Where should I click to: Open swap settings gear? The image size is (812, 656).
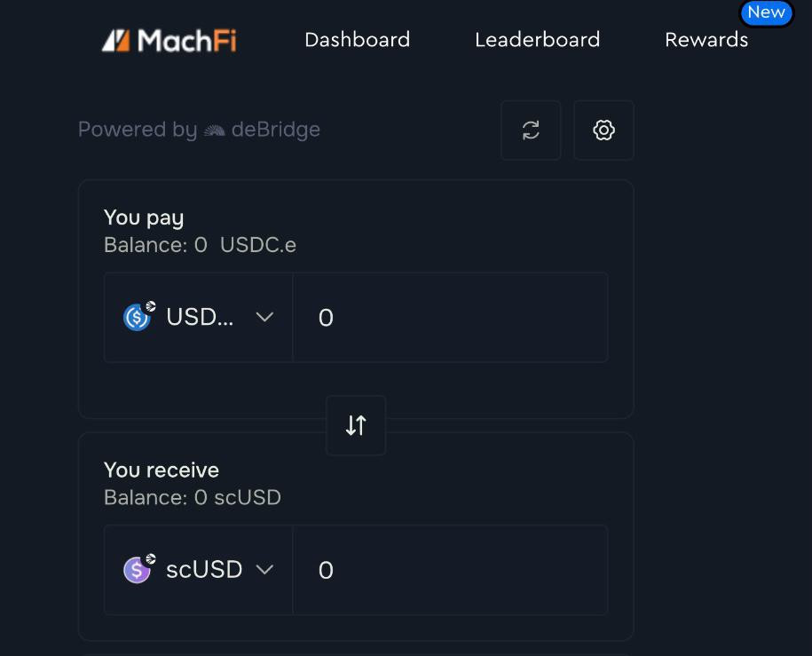click(603, 130)
